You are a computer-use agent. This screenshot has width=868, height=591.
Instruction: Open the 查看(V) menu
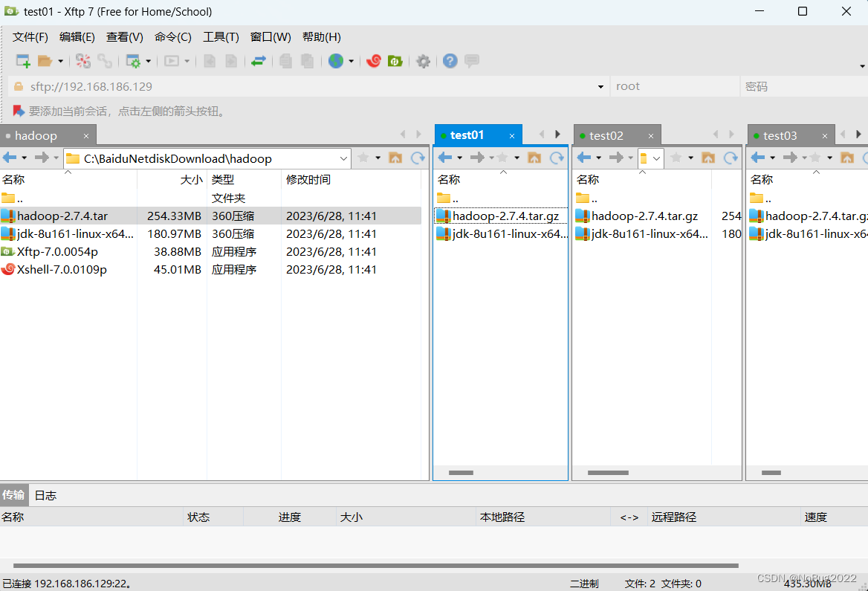tap(125, 37)
